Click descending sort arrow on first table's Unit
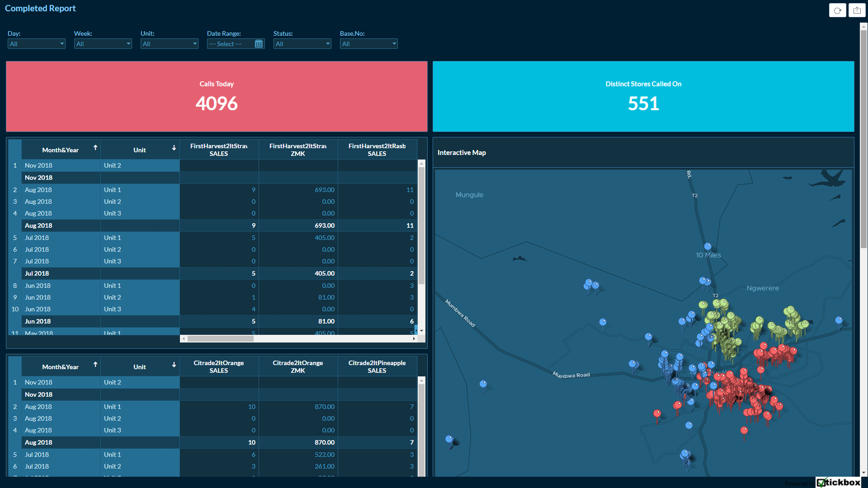The height and width of the screenshot is (488, 868). (x=174, y=148)
